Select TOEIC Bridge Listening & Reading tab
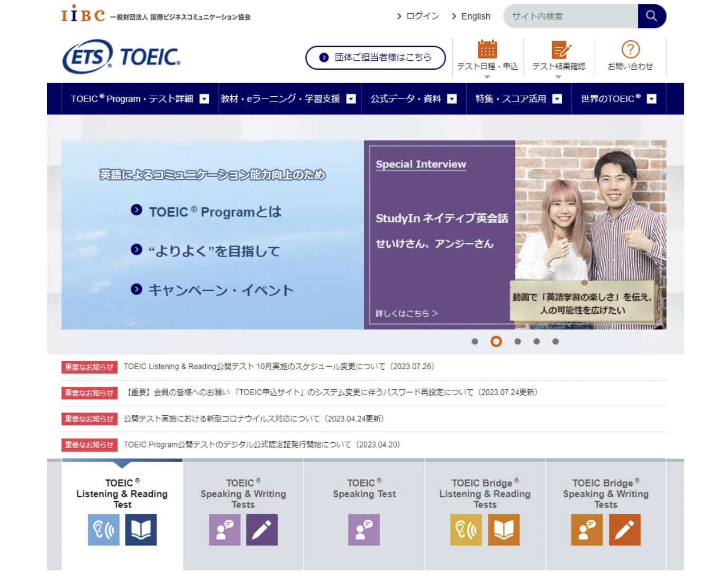The width and height of the screenshot is (728, 583). coord(485,494)
